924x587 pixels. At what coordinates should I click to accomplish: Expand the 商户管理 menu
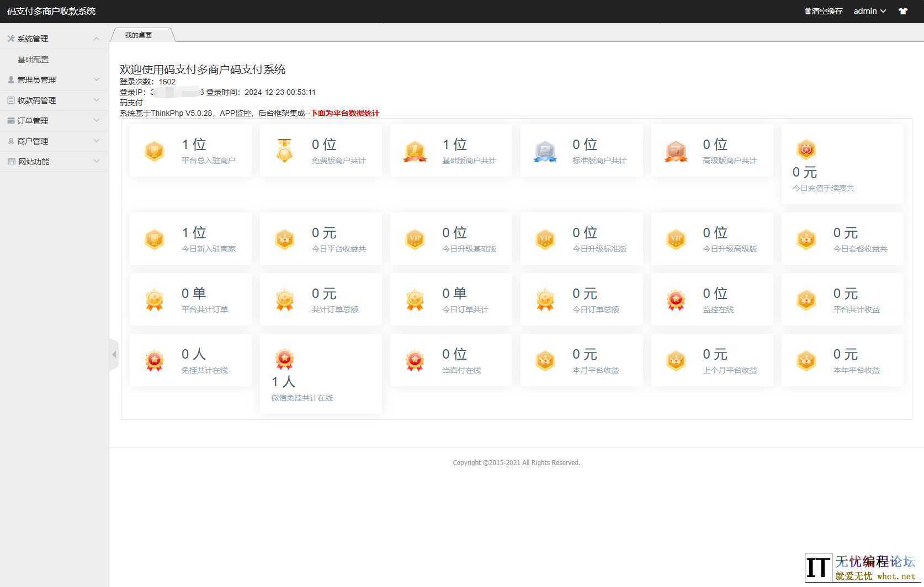coord(54,141)
